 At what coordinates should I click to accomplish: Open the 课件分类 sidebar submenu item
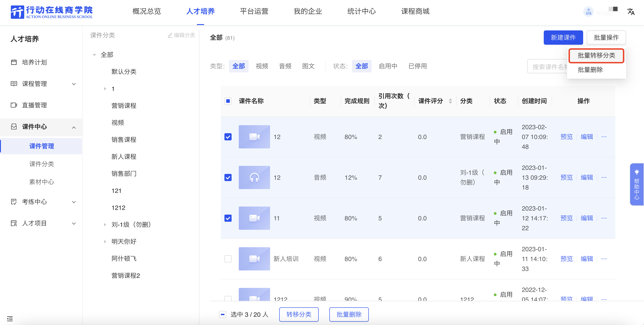pyautogui.click(x=41, y=164)
